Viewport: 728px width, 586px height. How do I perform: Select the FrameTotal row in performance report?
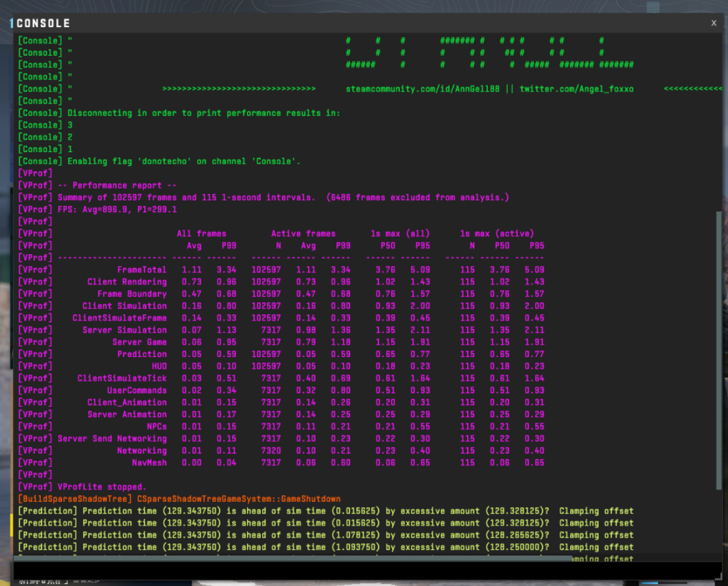coord(281,270)
